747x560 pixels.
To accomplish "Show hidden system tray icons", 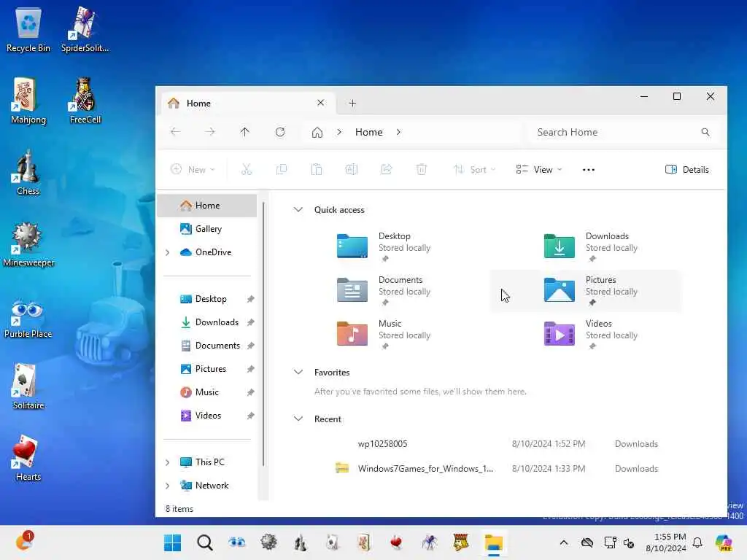I will 564,542.
